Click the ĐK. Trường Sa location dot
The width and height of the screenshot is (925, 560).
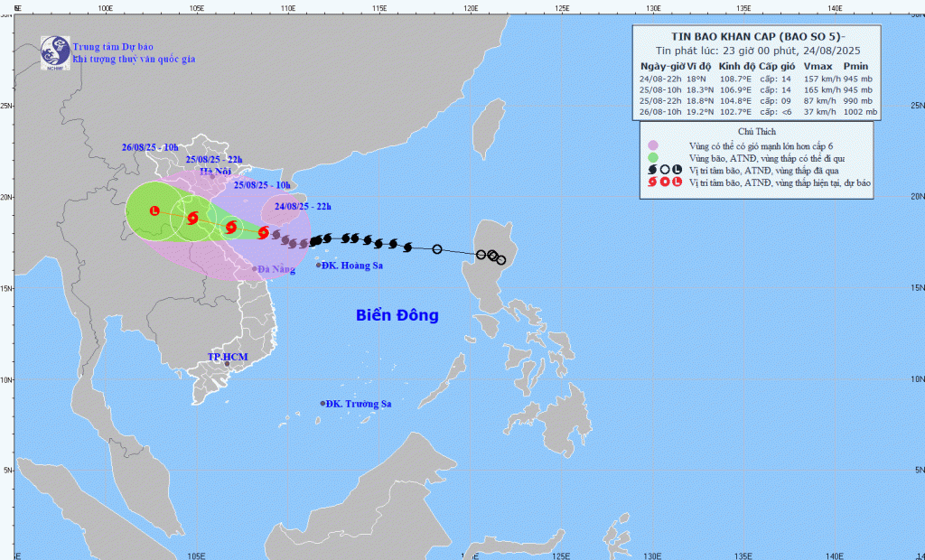click(322, 404)
